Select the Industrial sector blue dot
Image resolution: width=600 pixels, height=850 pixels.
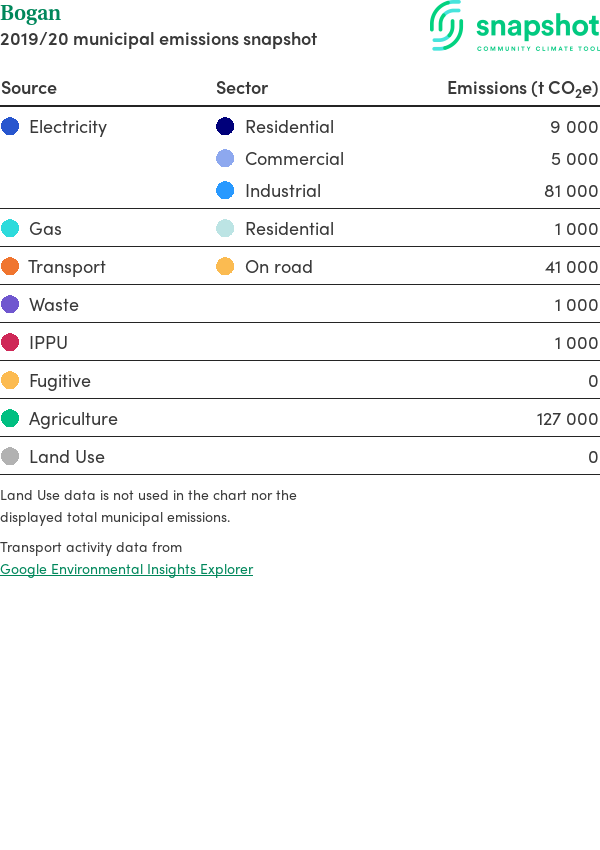coord(225,190)
